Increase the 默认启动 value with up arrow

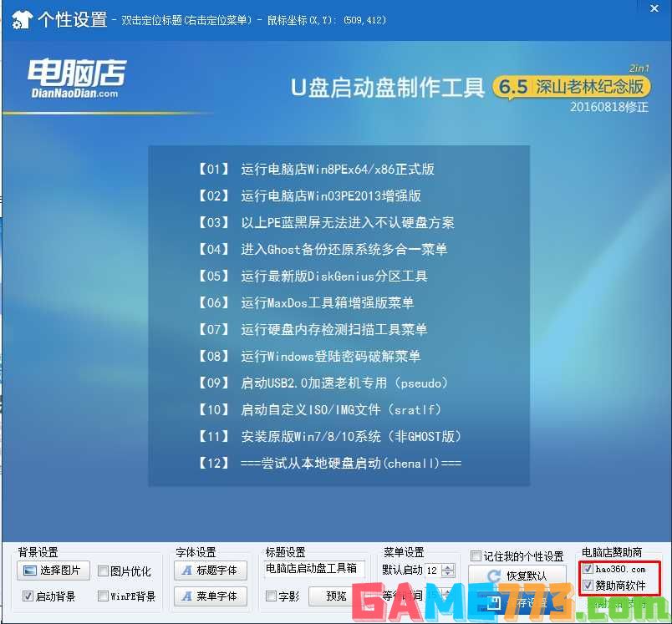point(447,567)
